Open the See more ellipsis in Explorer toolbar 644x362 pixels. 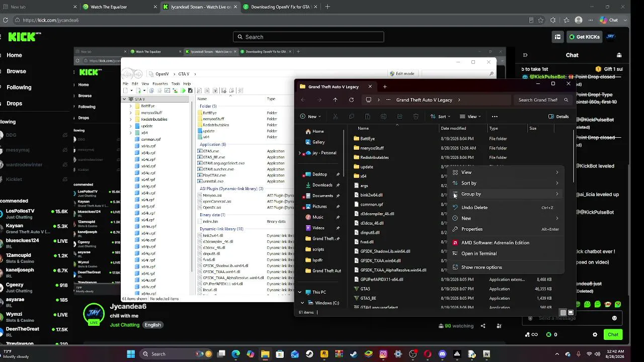click(x=495, y=117)
